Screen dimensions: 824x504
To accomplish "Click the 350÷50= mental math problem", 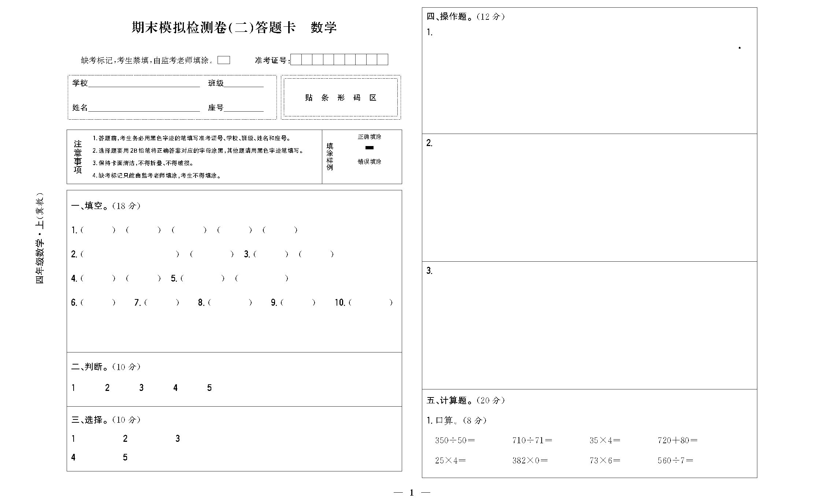I will pyautogui.click(x=455, y=441).
